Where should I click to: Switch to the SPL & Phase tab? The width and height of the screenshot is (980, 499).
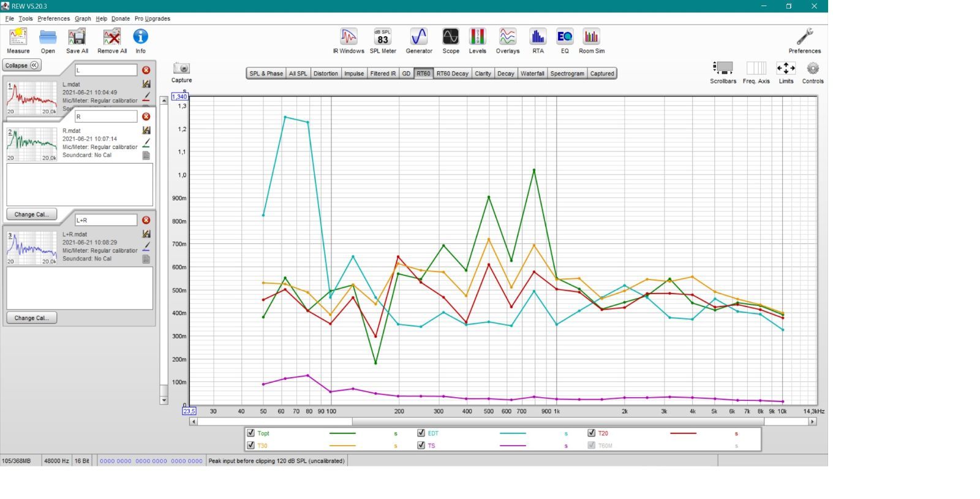point(266,74)
